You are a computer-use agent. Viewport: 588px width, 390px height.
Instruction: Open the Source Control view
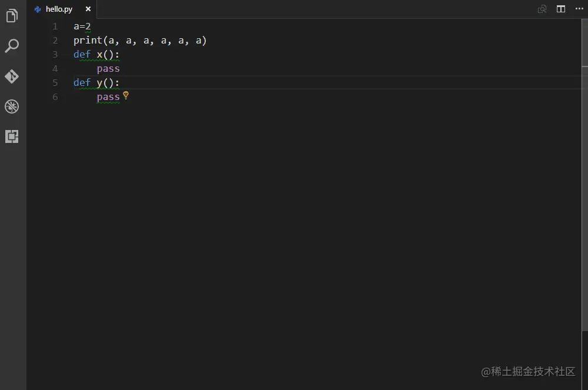pyautogui.click(x=12, y=76)
